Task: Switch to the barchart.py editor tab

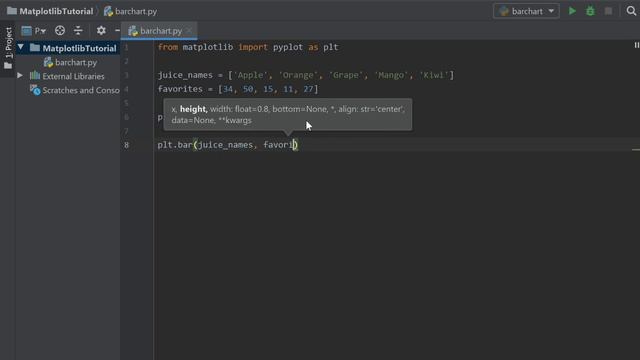Action: coord(160,31)
